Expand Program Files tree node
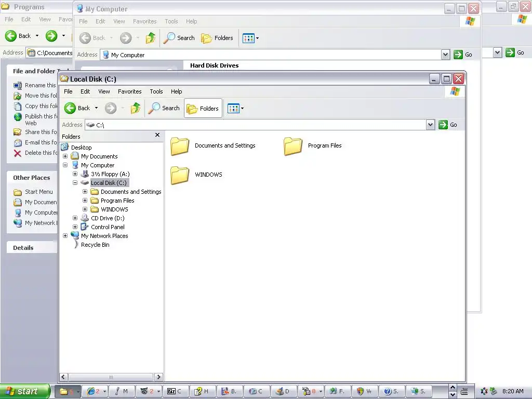 click(85, 201)
